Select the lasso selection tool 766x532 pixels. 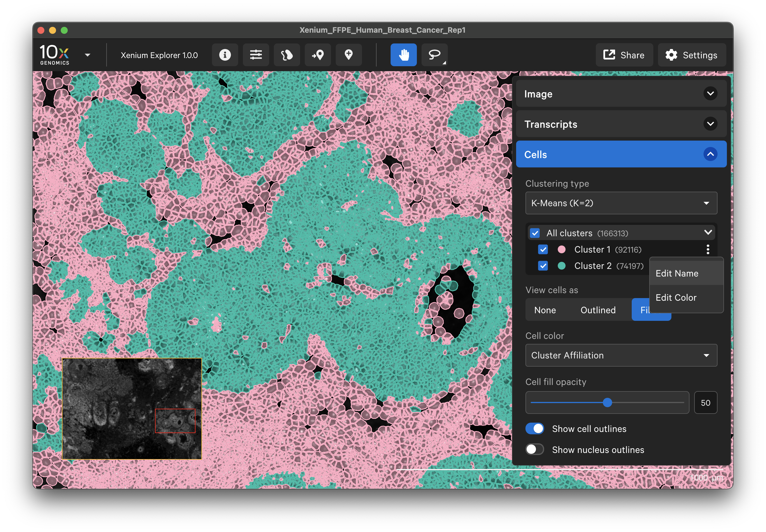pos(435,55)
